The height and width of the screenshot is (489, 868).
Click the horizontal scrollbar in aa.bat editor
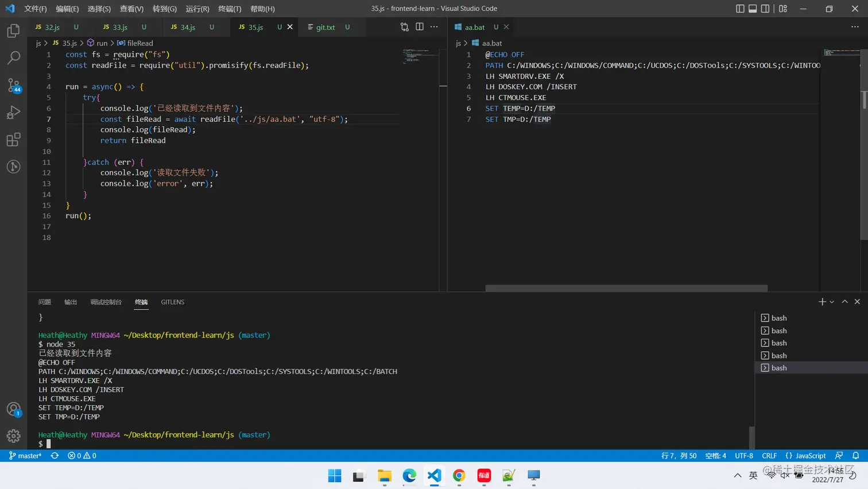tap(626, 288)
